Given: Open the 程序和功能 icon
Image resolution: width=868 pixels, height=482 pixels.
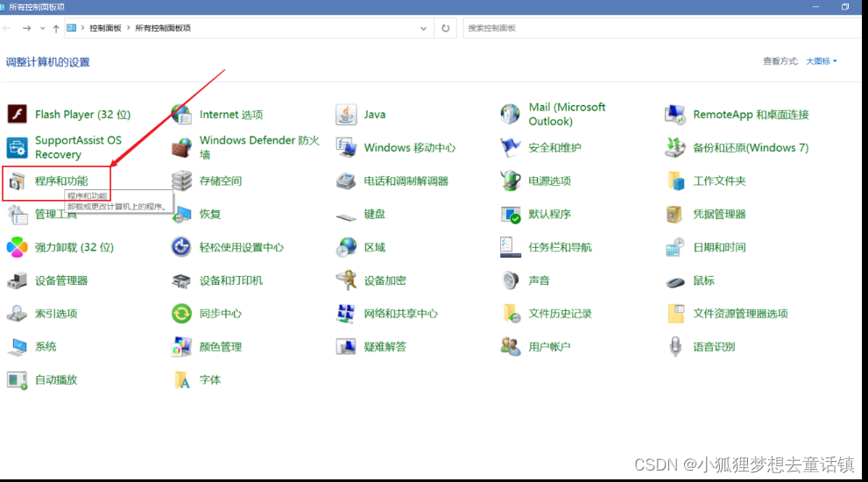Looking at the screenshot, I should pyautogui.click(x=18, y=181).
